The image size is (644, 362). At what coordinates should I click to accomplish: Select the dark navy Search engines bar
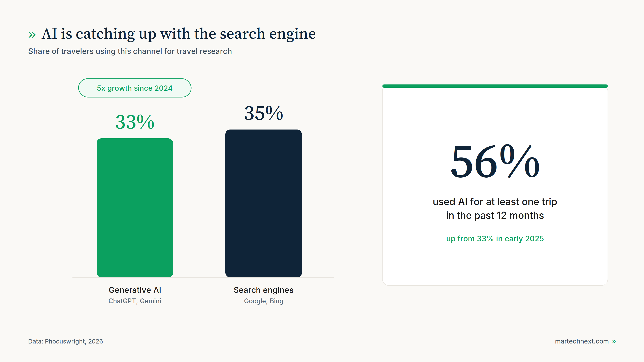263,203
